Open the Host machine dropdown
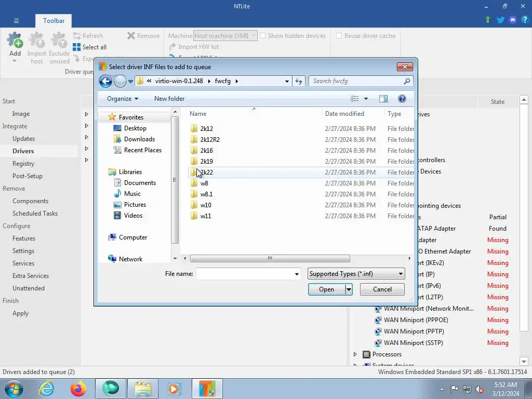Viewport: 532px width, 399px height. click(x=225, y=36)
